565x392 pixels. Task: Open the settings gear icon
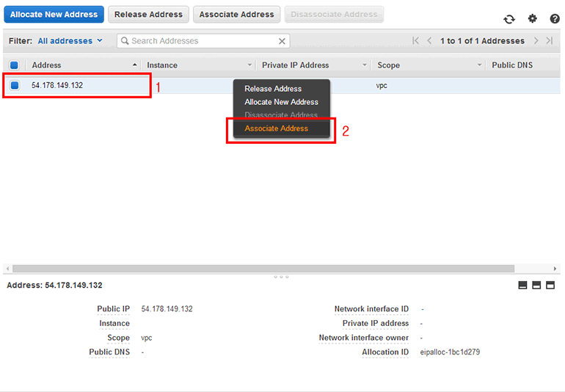coord(533,18)
